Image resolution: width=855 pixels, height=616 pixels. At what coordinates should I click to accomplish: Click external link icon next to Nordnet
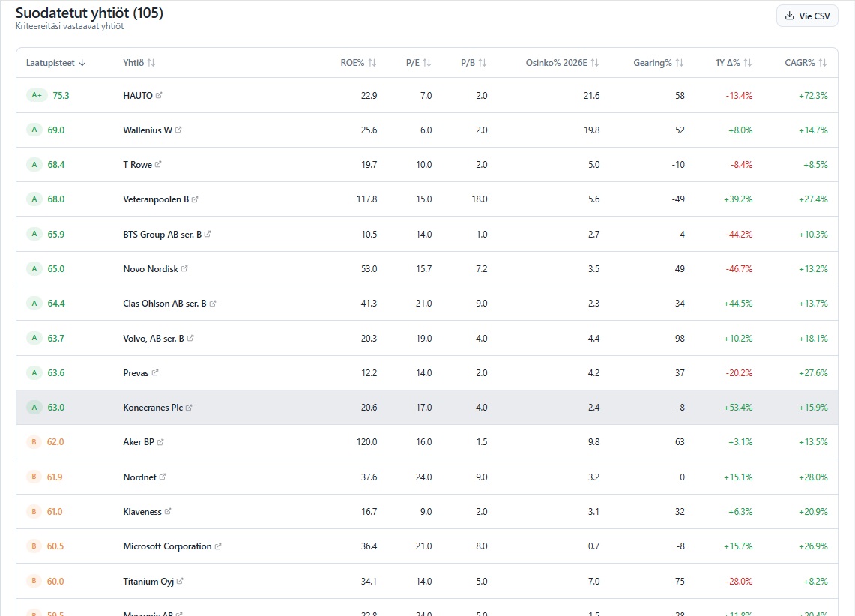pos(163,477)
